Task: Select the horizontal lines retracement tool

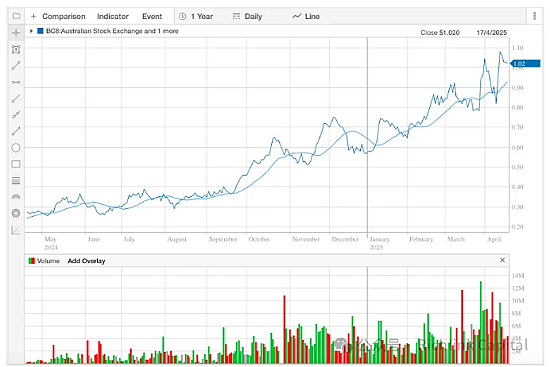Action: 16,181
